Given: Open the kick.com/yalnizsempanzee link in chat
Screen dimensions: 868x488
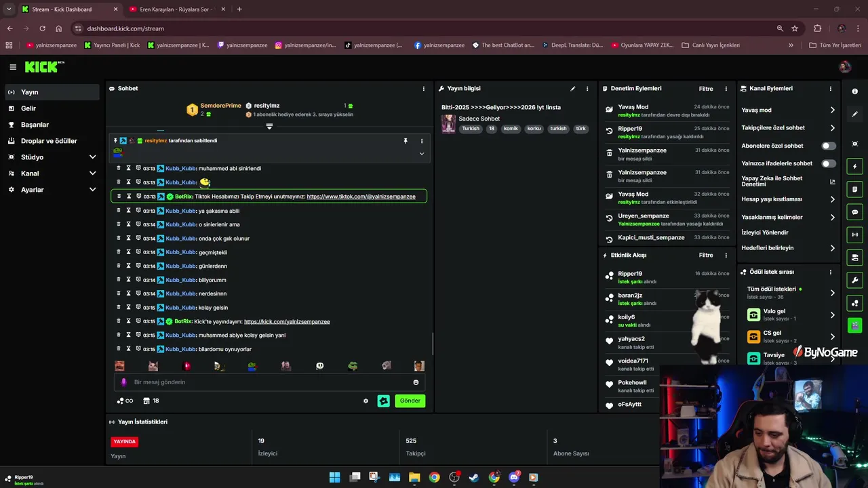Looking at the screenshot, I should coord(287,322).
